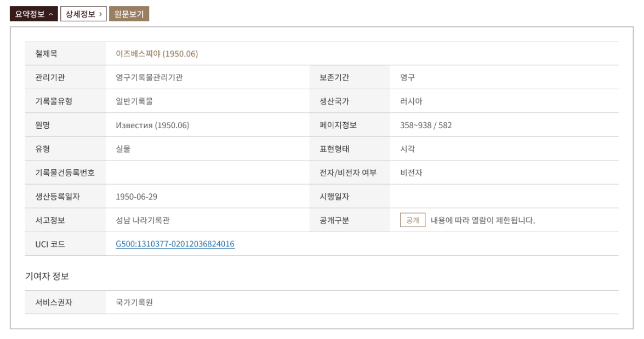Follow the UCI code G500:1310377 link
644x339 pixels.
pyautogui.click(x=175, y=244)
